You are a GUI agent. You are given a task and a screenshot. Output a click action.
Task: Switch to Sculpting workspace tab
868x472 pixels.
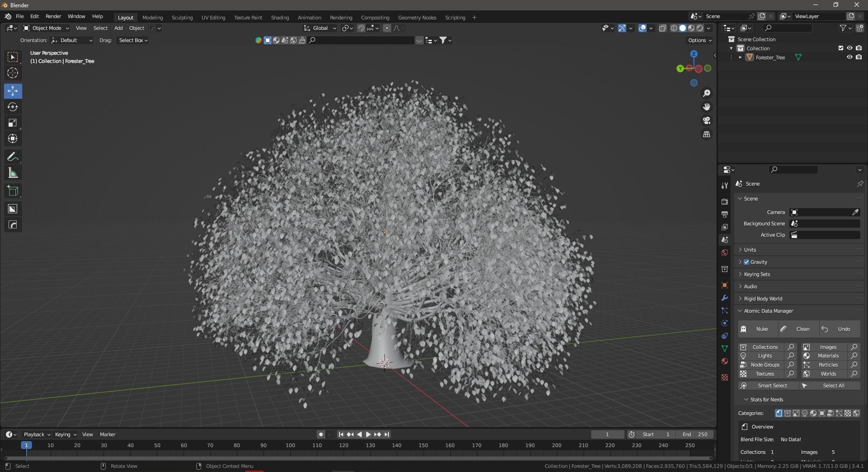[182, 18]
